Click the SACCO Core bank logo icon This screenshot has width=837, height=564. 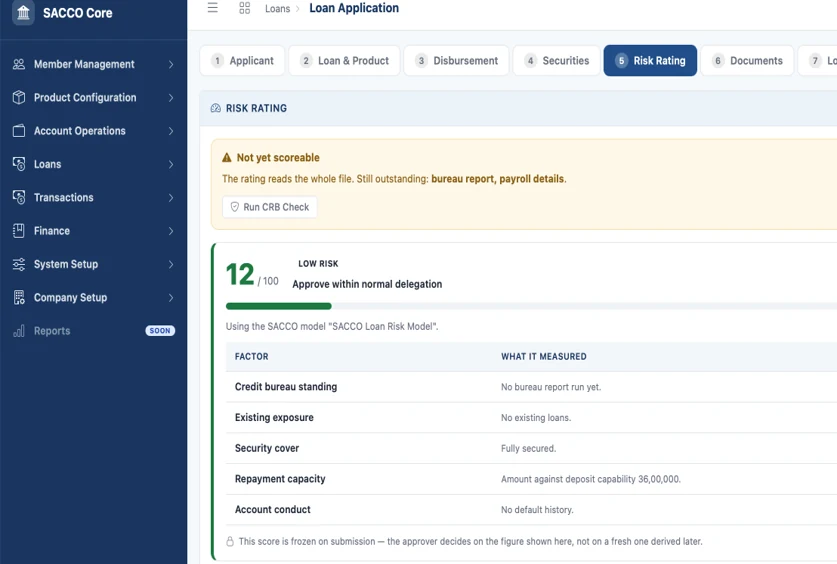pos(23,12)
